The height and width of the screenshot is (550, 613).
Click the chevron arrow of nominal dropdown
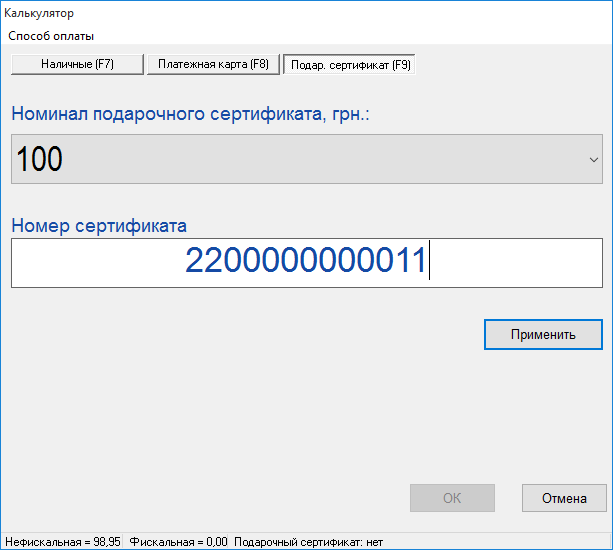tap(593, 159)
